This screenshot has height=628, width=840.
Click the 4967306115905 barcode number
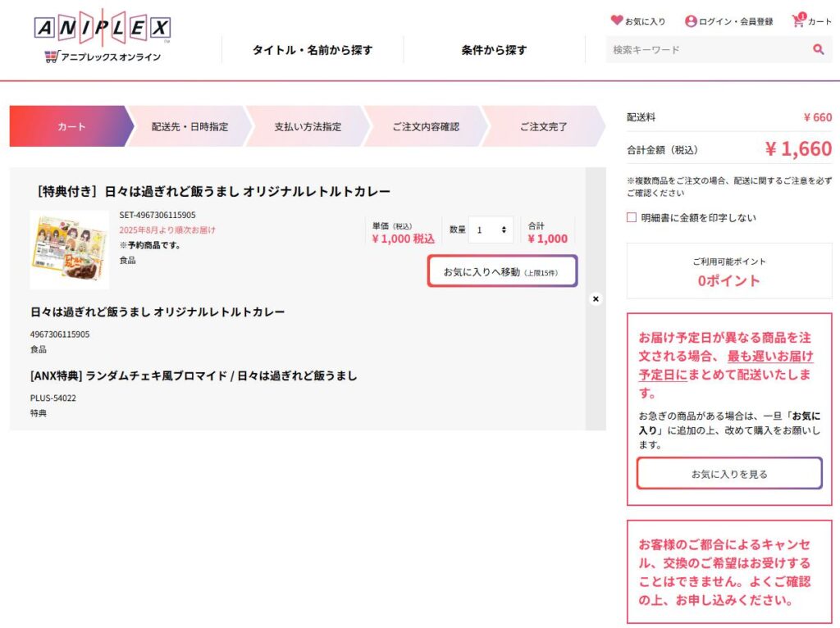coord(60,334)
